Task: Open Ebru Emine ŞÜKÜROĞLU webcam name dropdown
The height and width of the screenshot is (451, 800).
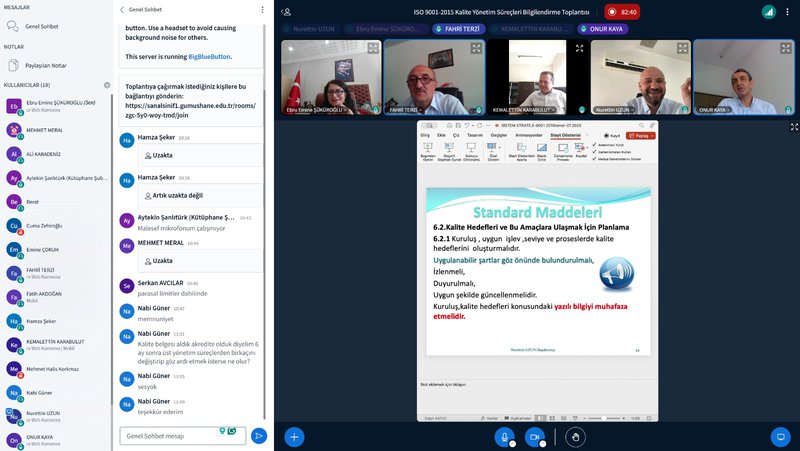Action: click(x=316, y=110)
